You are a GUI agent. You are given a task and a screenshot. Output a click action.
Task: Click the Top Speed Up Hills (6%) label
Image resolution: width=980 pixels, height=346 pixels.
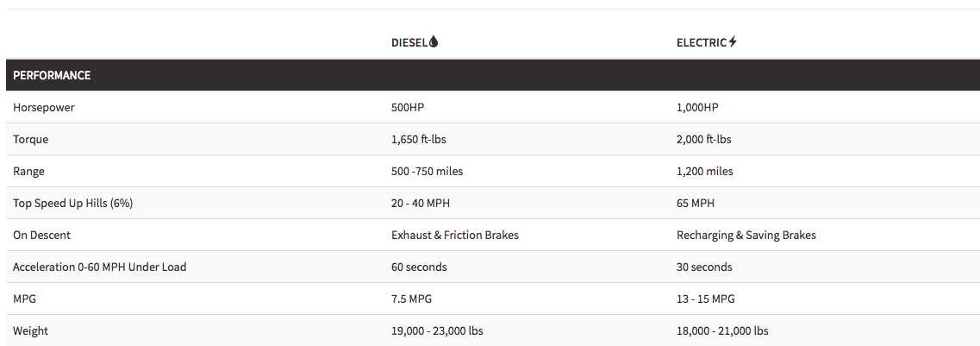[73, 204]
